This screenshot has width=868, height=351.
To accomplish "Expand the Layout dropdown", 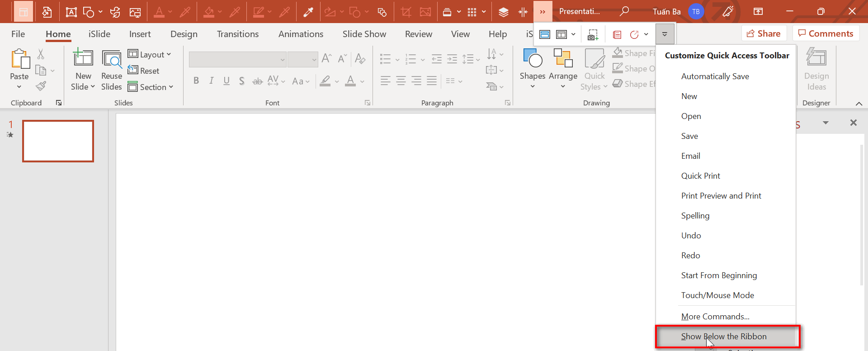I will (x=150, y=54).
